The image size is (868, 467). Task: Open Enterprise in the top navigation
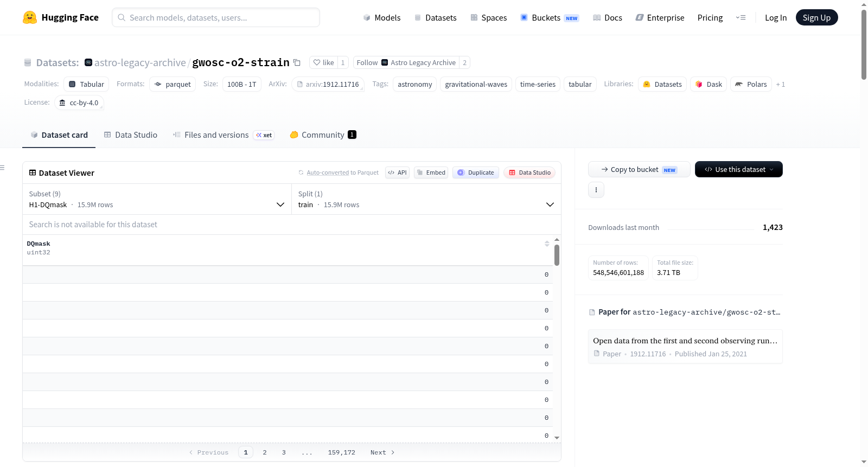[660, 17]
